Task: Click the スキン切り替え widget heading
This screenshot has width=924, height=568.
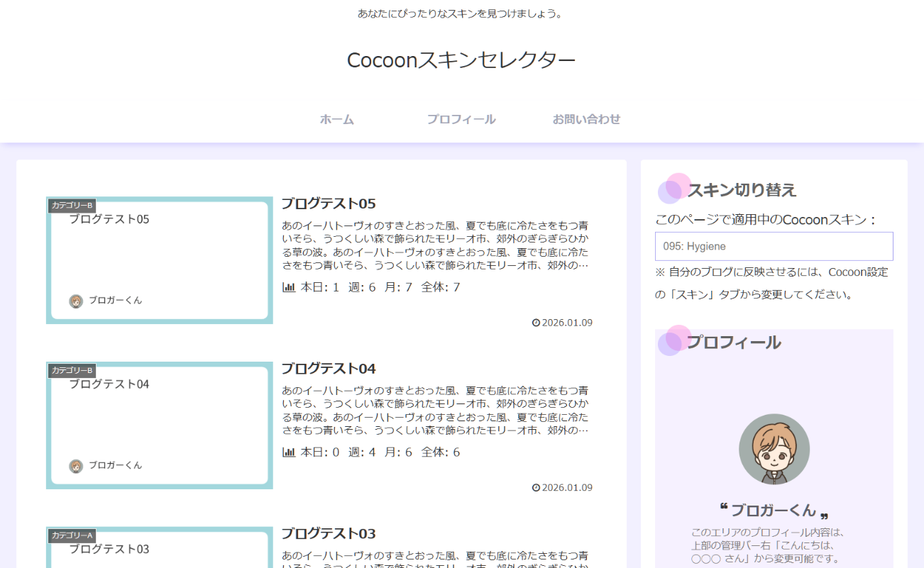Action: coord(742,190)
